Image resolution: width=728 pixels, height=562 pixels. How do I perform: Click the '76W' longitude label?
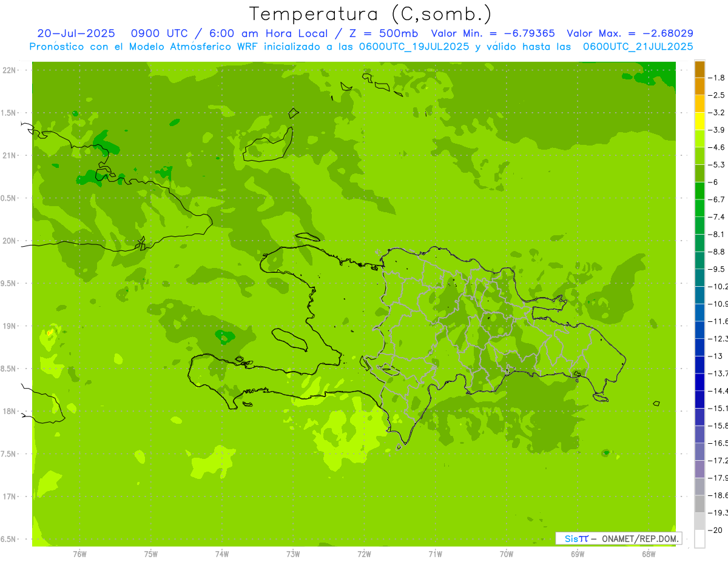(79, 554)
